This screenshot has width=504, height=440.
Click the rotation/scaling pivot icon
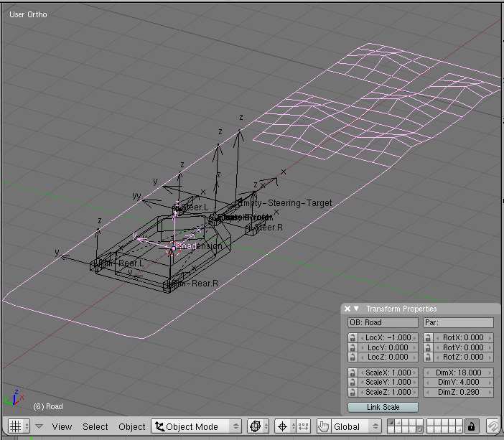[285, 426]
